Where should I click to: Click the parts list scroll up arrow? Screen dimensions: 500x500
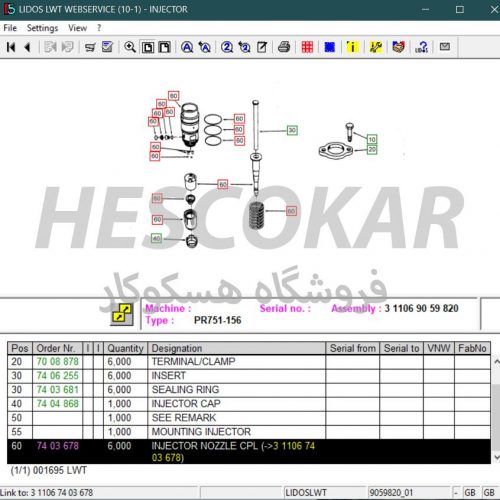click(496, 361)
